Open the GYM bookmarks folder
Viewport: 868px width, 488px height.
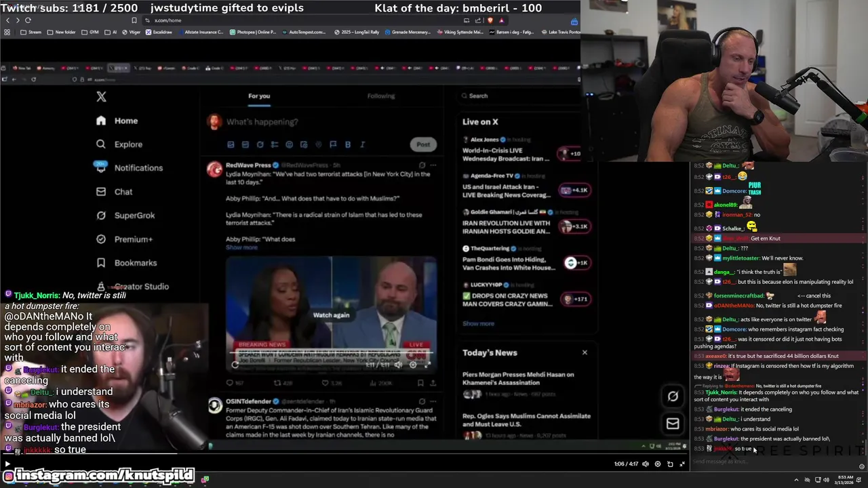click(x=90, y=32)
